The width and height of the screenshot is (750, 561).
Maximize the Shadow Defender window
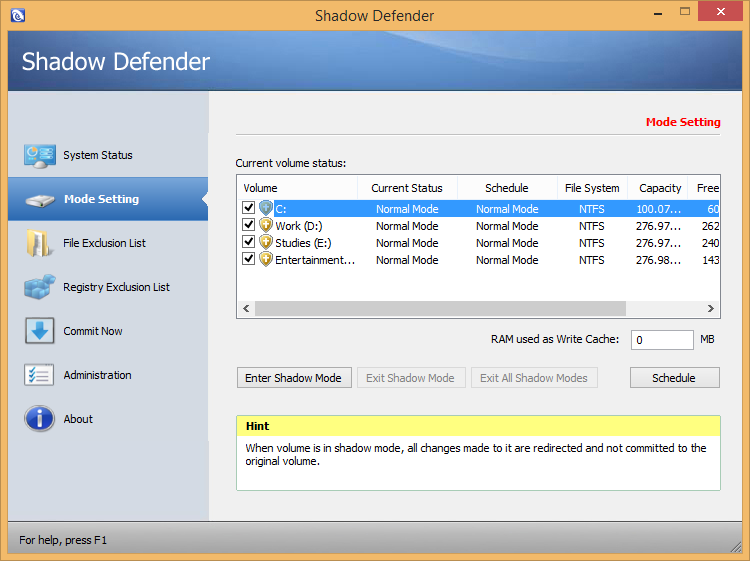point(685,11)
